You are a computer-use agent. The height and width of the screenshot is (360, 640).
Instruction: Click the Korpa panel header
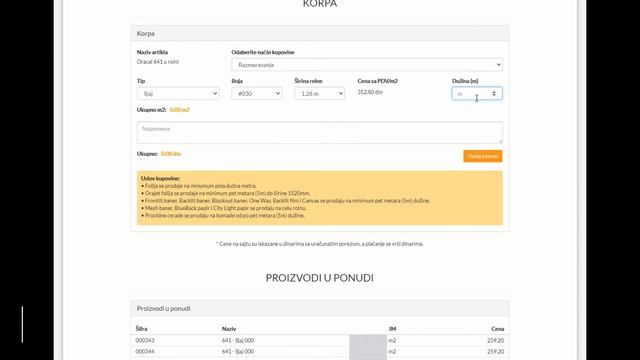pos(320,33)
